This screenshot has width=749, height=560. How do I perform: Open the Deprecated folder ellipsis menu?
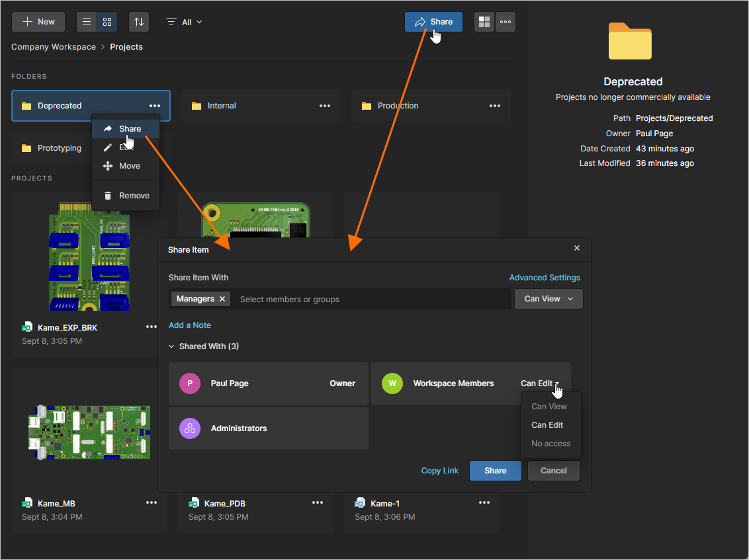155,106
